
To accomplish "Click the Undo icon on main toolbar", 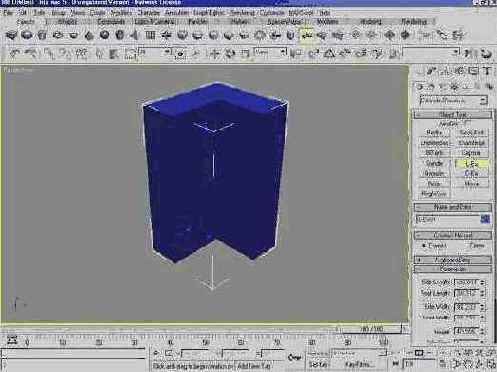I will [15, 53].
